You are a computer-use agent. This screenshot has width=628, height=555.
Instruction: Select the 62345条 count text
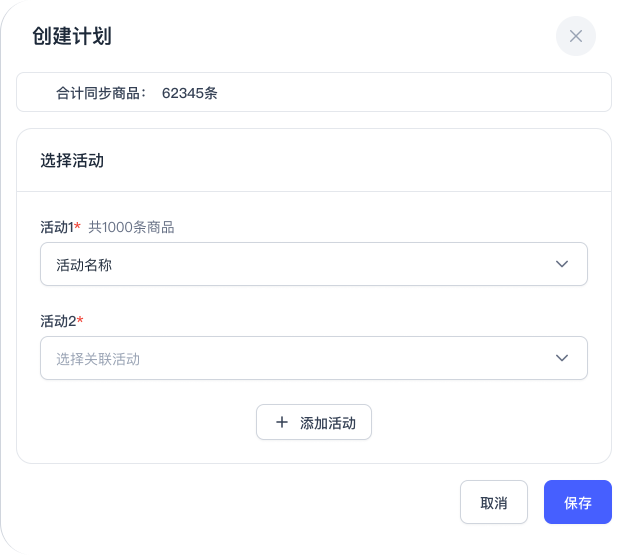(x=190, y=93)
